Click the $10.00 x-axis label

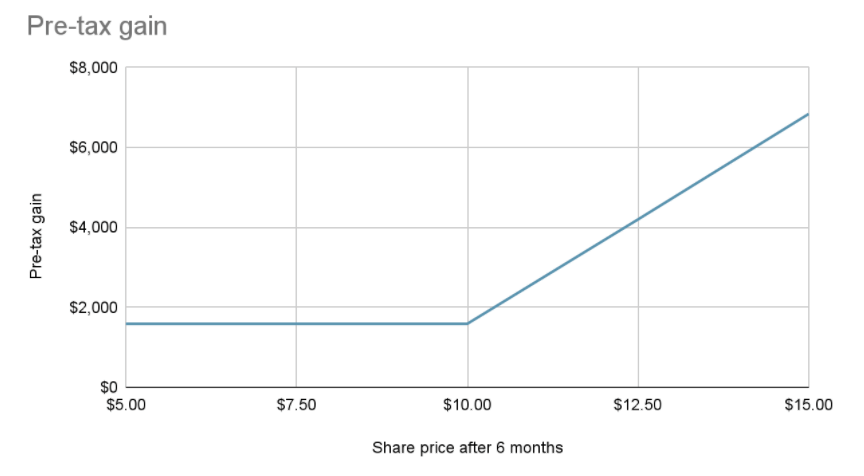point(467,406)
